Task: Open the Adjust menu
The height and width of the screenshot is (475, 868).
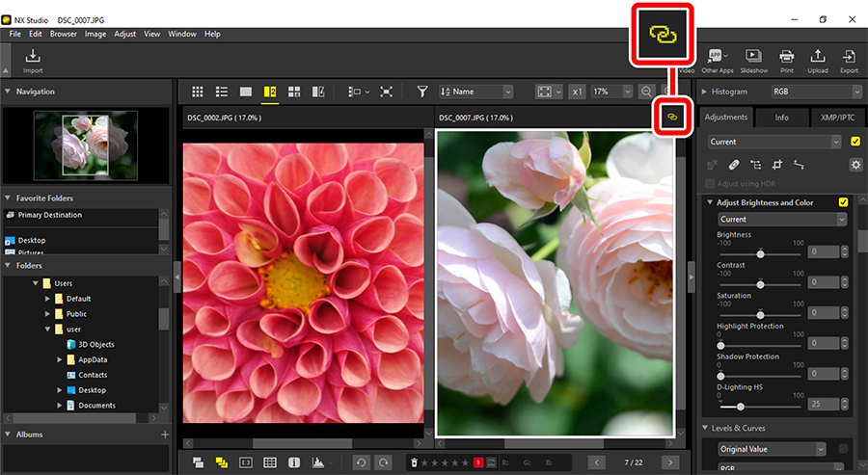Action: tap(125, 34)
